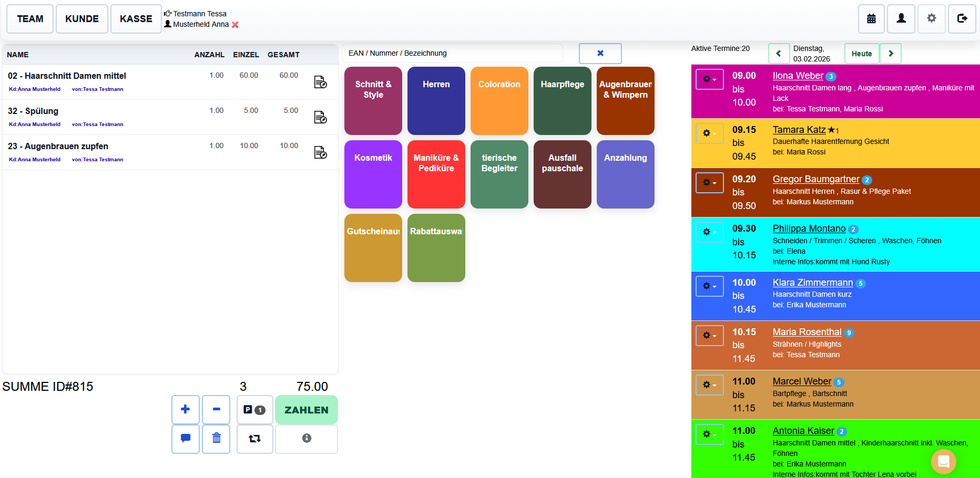Open gear dropdown for Klara Zimmermann appointment

click(709, 286)
